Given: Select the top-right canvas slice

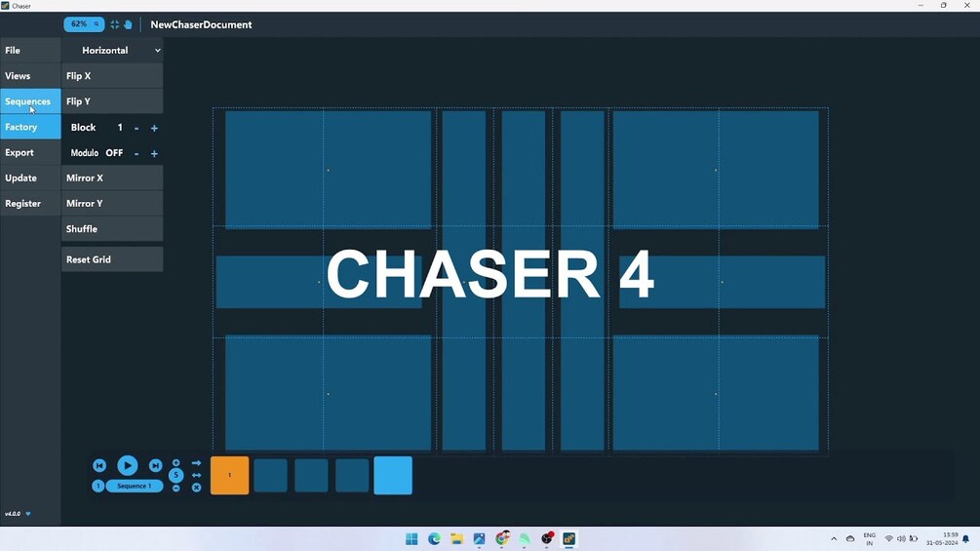Looking at the screenshot, I should (x=716, y=170).
